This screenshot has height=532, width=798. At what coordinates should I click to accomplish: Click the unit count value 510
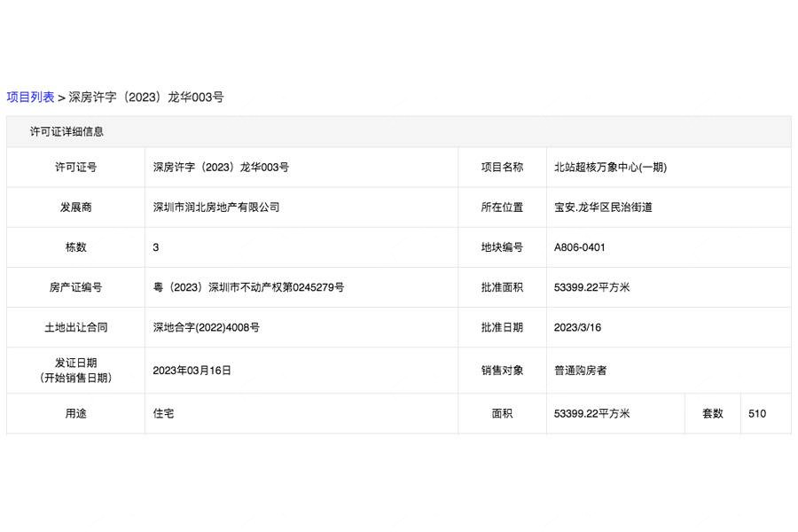pos(757,413)
